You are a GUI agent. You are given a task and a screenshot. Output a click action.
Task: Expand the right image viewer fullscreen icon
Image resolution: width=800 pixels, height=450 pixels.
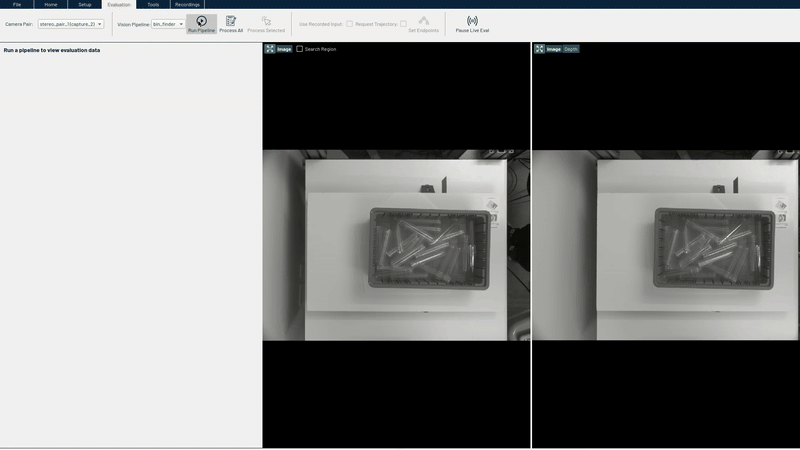coord(539,48)
